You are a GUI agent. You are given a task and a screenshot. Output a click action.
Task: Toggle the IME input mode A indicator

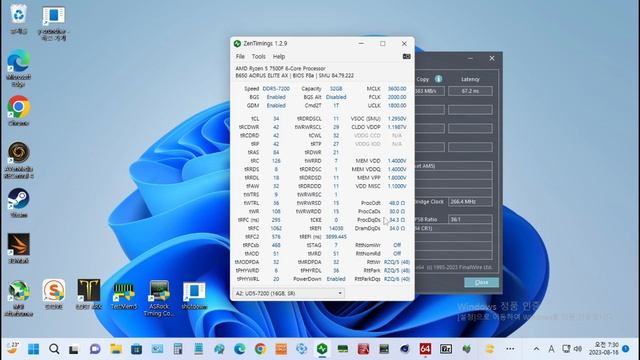[551, 349]
